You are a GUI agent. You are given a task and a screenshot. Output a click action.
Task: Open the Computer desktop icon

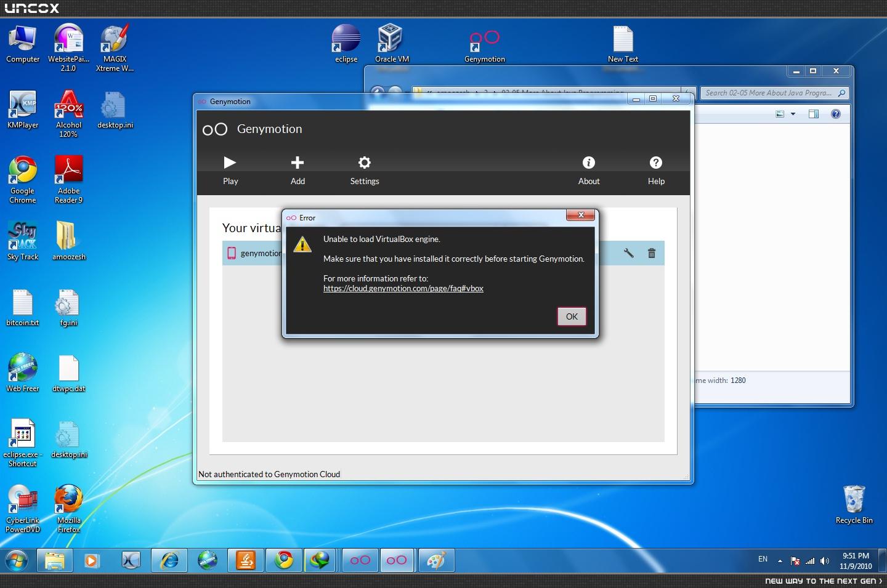coord(23,44)
